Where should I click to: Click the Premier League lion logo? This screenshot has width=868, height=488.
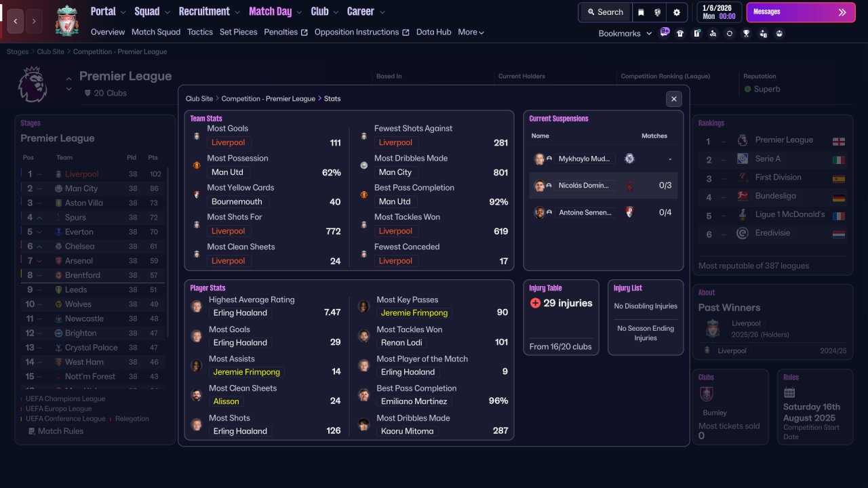click(x=33, y=85)
